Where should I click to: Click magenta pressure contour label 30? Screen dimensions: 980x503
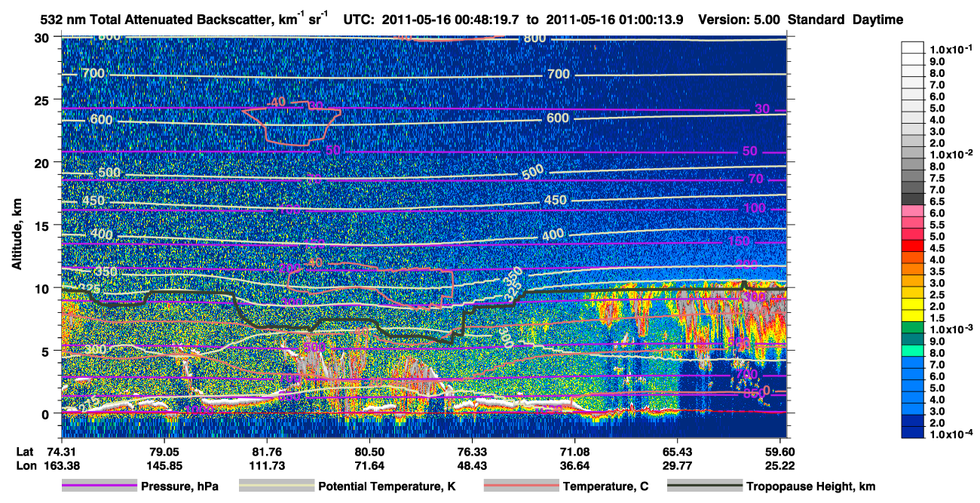coord(762,109)
